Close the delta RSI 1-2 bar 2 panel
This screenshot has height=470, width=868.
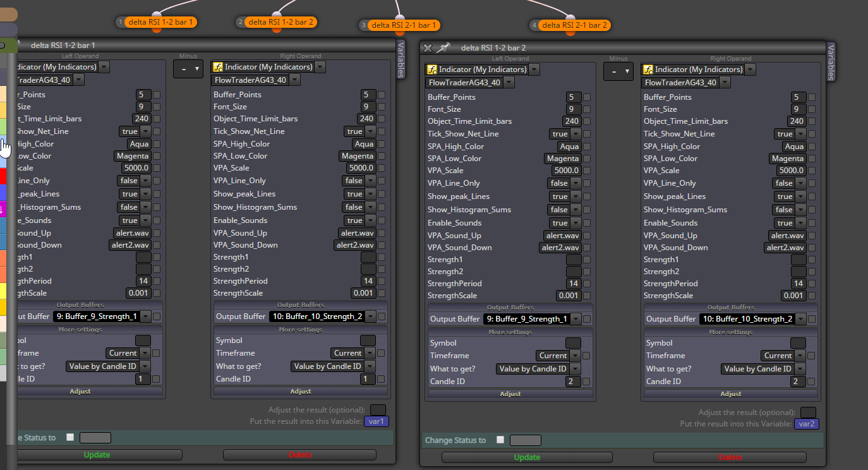428,48
